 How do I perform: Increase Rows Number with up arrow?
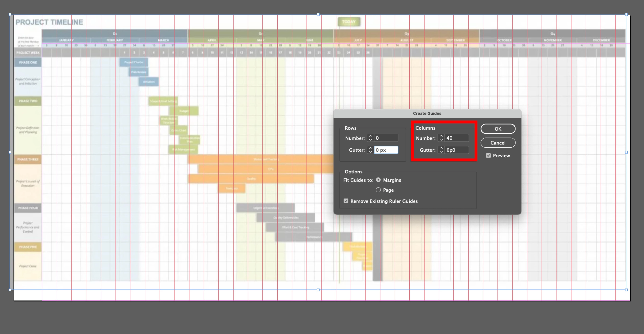pyautogui.click(x=370, y=136)
